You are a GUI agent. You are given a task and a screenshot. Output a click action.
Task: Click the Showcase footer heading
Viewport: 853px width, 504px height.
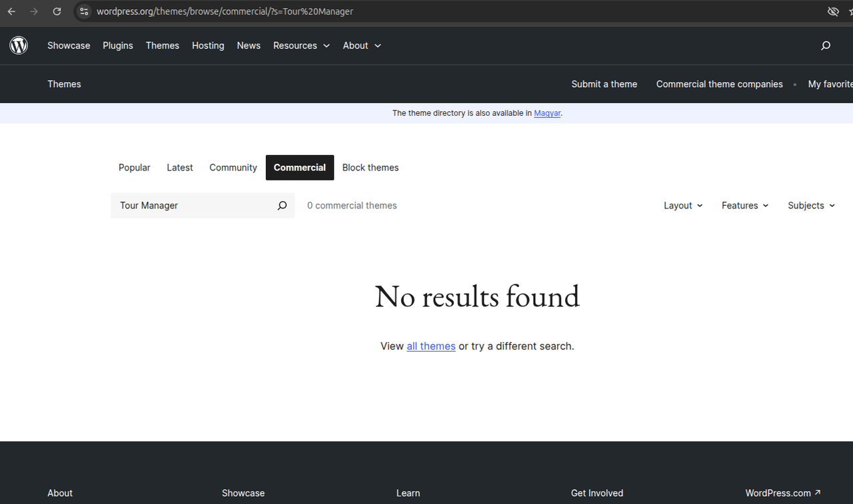click(243, 493)
